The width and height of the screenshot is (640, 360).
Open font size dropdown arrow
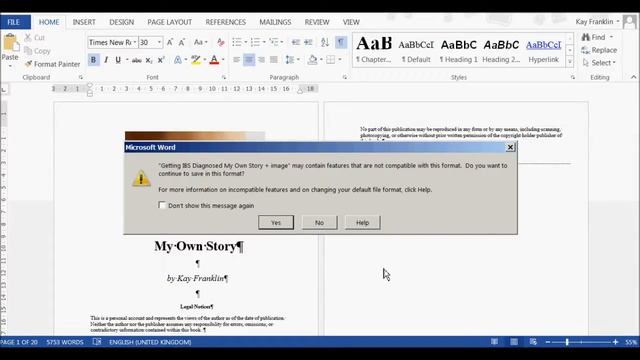coord(159,42)
